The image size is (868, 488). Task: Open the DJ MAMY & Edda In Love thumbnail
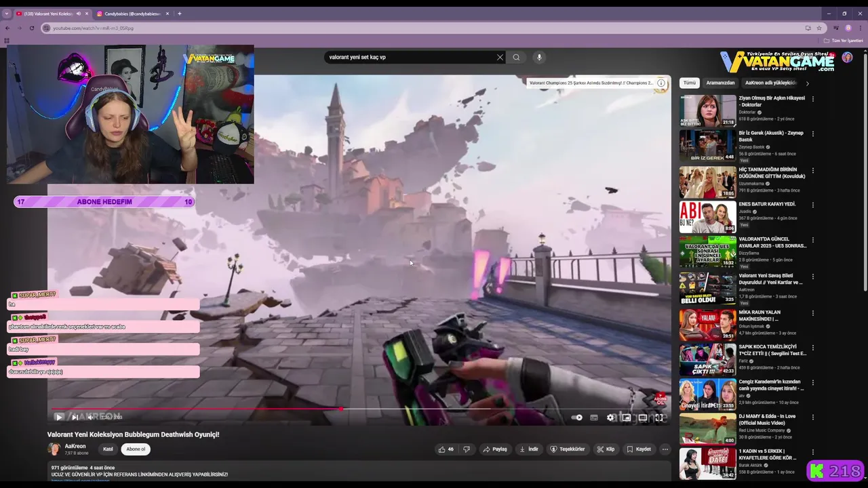click(707, 429)
